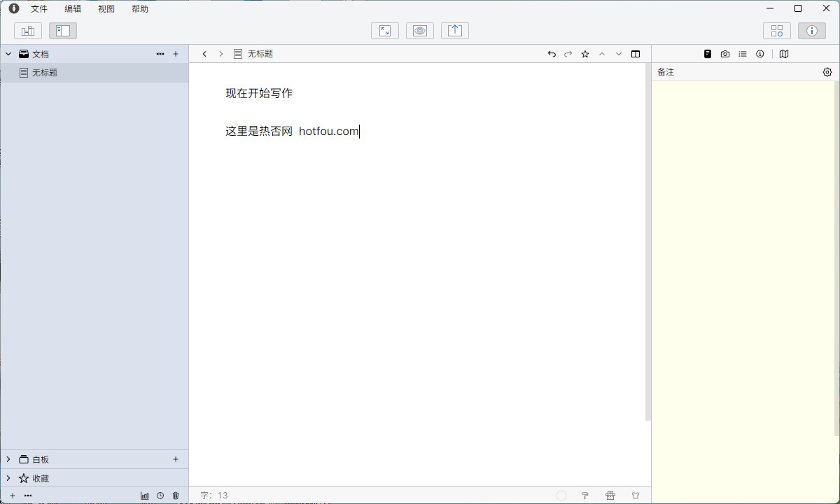Toggle split editor view icon

(636, 54)
